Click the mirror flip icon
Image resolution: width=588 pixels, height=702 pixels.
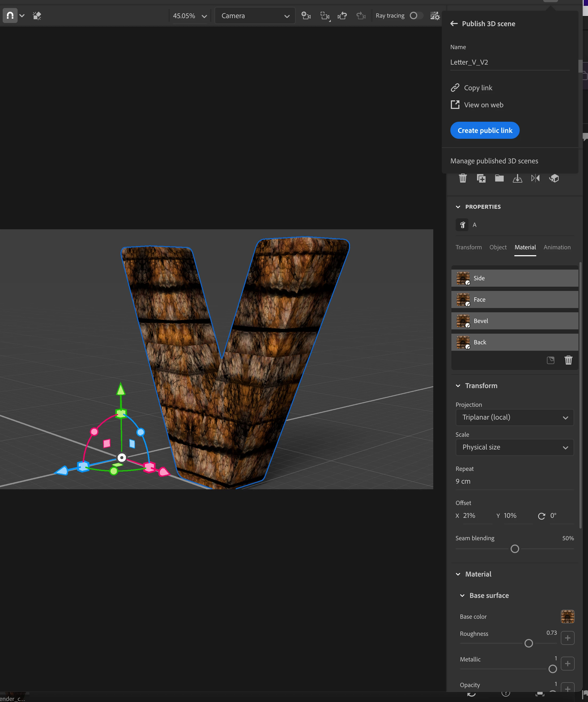coord(535,178)
